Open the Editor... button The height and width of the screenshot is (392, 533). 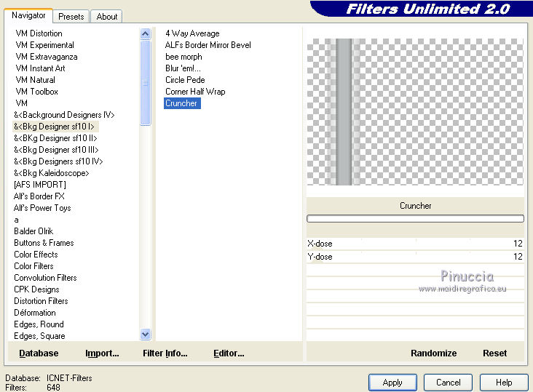point(229,353)
